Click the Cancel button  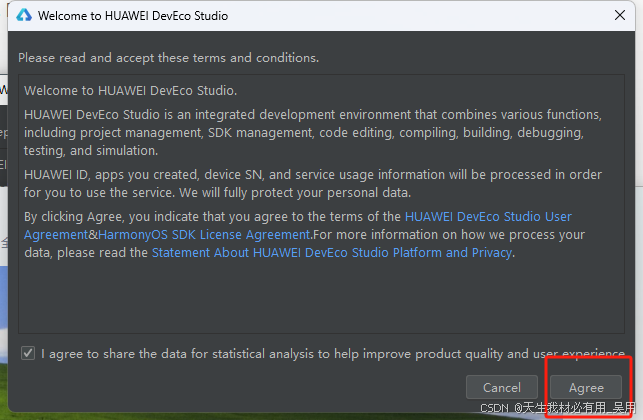[502, 387]
